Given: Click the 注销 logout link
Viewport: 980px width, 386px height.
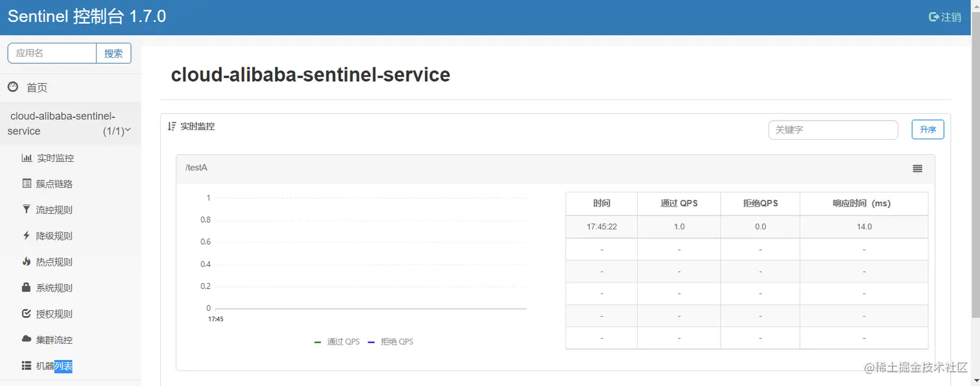Looking at the screenshot, I should (951, 17).
